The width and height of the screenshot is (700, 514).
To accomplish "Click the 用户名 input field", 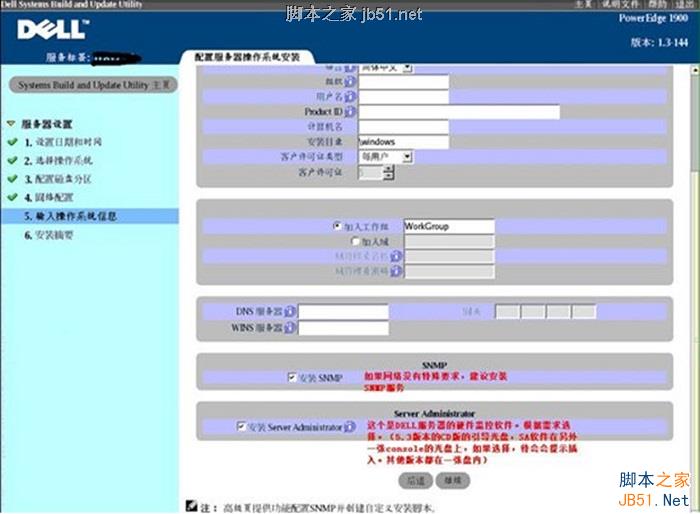I will click(404, 96).
